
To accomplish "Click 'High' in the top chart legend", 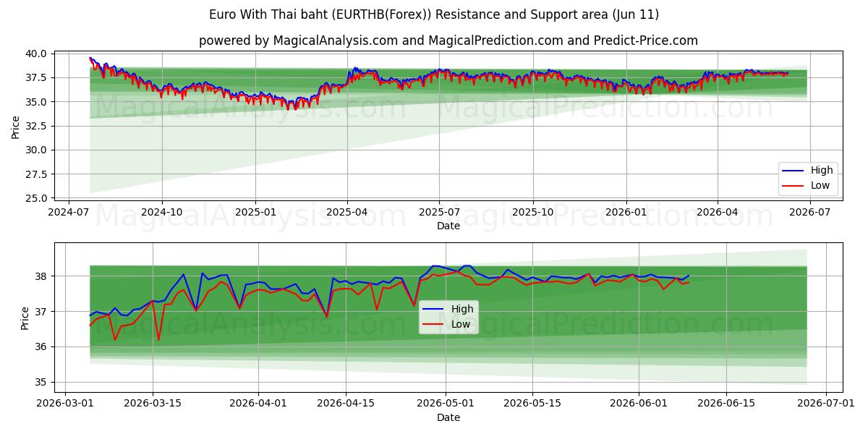I will 822,171.
